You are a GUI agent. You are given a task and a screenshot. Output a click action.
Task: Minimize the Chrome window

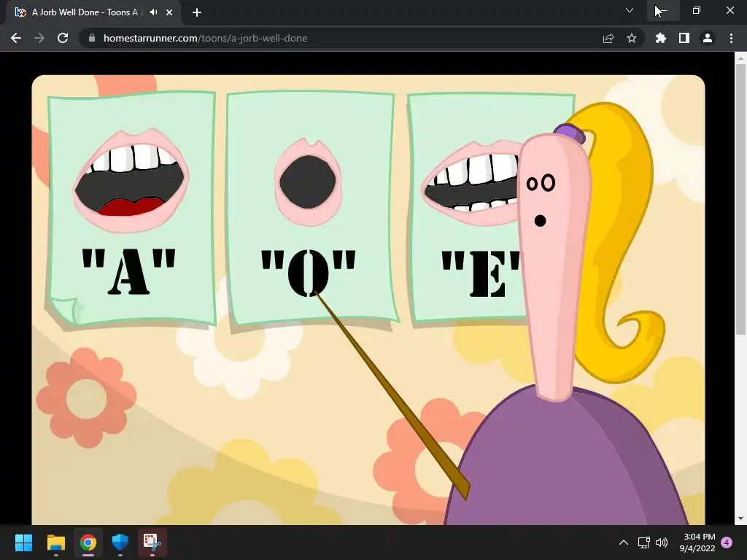tap(663, 10)
